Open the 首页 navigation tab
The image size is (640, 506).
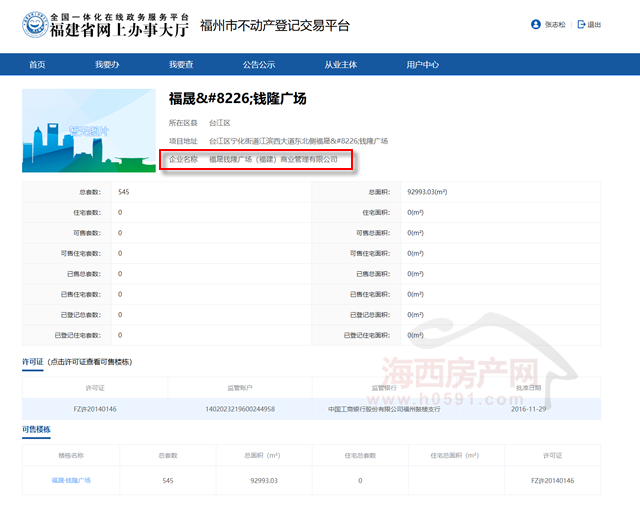(x=37, y=64)
